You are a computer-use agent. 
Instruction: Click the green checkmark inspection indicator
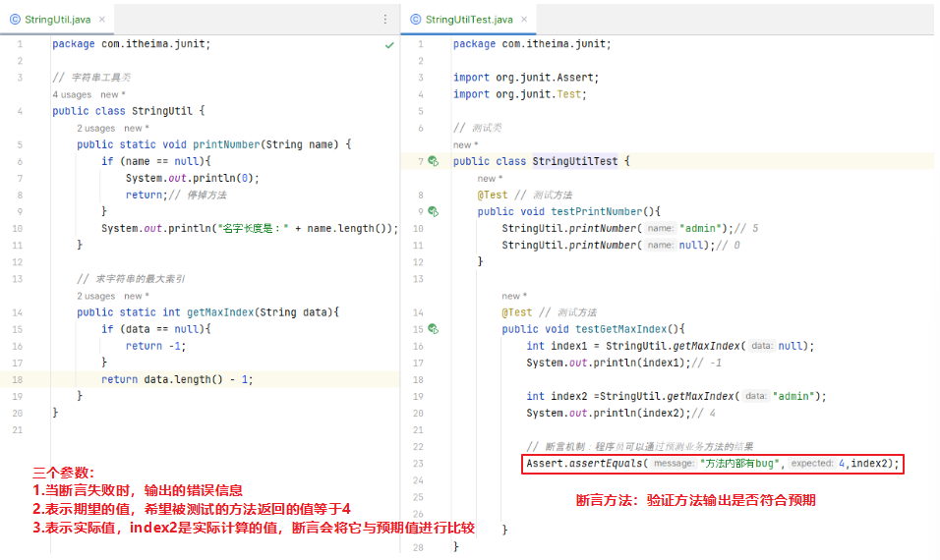389,45
